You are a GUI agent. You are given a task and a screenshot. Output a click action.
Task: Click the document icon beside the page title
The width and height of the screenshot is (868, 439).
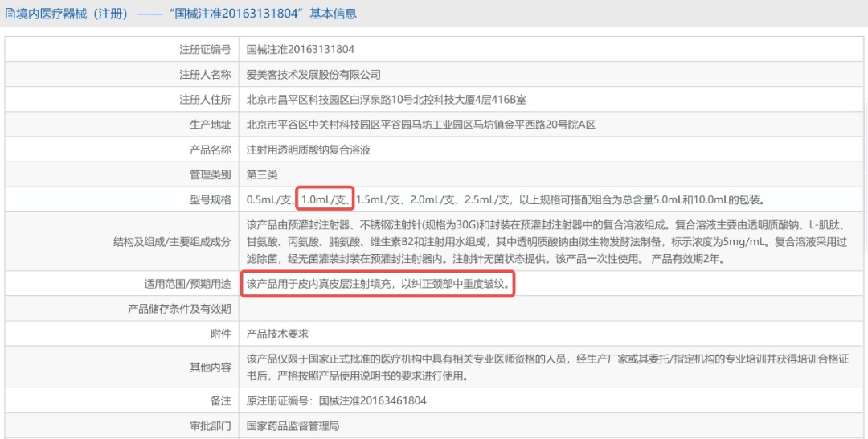click(x=10, y=14)
